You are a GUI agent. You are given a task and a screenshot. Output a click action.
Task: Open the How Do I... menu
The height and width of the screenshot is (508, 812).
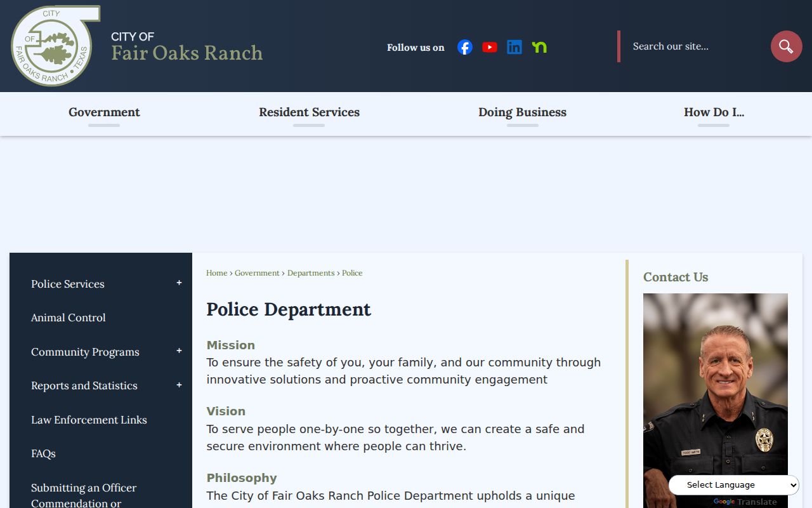point(714,112)
